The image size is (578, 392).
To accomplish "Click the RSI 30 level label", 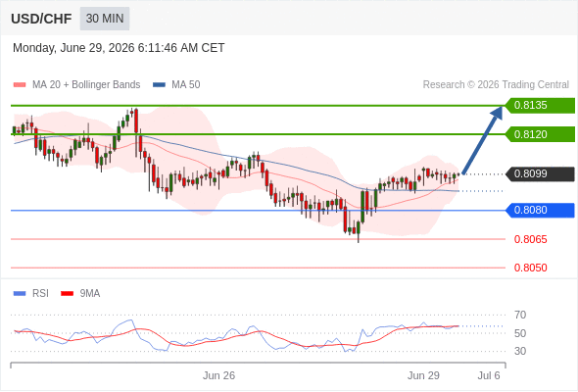I will (520, 351).
